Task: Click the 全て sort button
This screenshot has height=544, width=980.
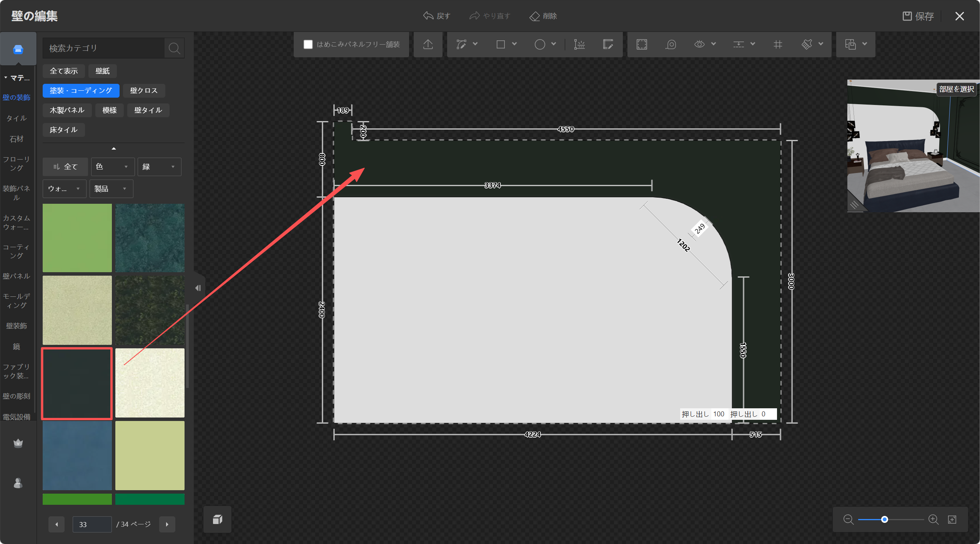Action: (65, 166)
